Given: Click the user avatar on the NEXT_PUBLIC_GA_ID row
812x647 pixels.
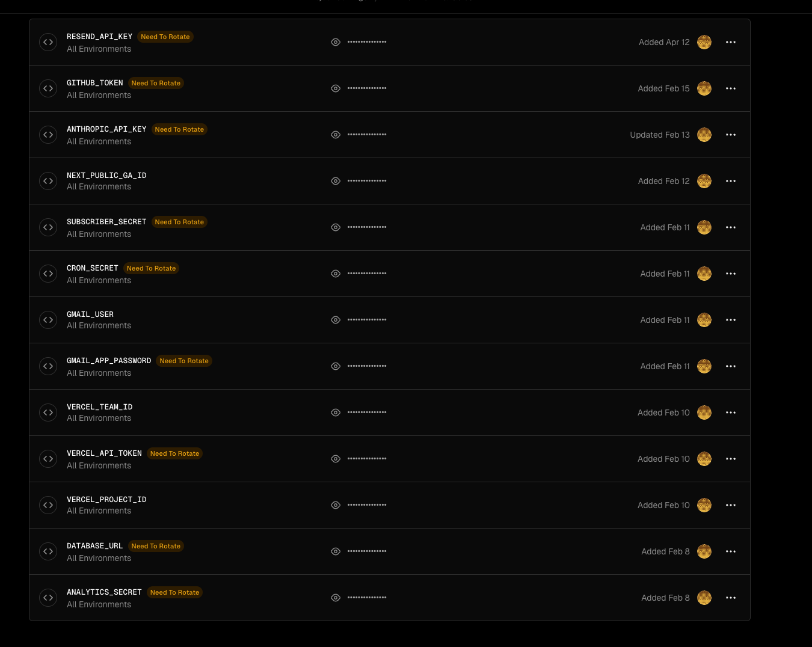Looking at the screenshot, I should click(x=704, y=181).
